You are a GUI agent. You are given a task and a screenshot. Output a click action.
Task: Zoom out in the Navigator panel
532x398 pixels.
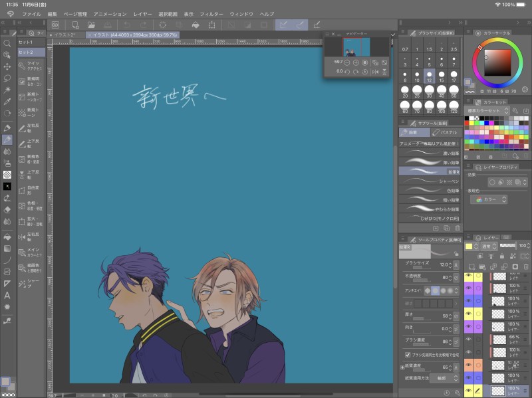point(346,62)
